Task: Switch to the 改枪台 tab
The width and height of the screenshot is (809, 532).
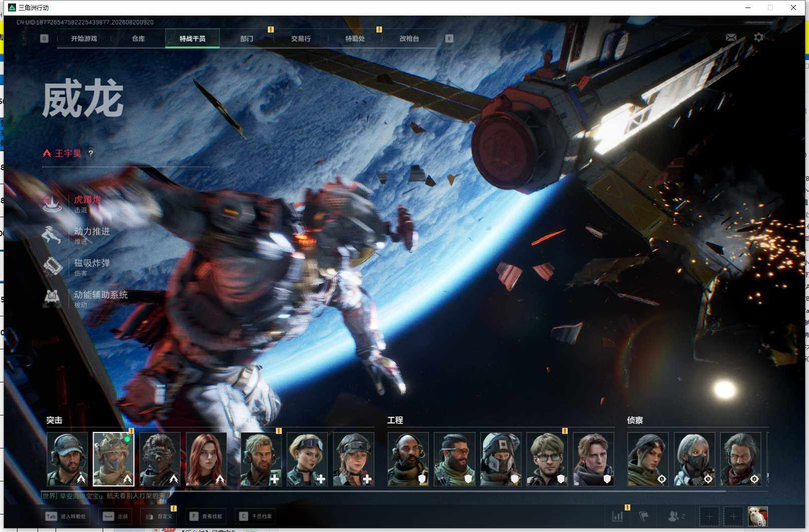Action: (x=409, y=39)
